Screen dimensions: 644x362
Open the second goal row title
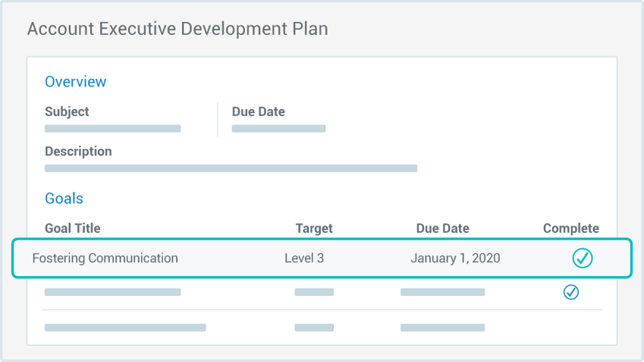[113, 292]
